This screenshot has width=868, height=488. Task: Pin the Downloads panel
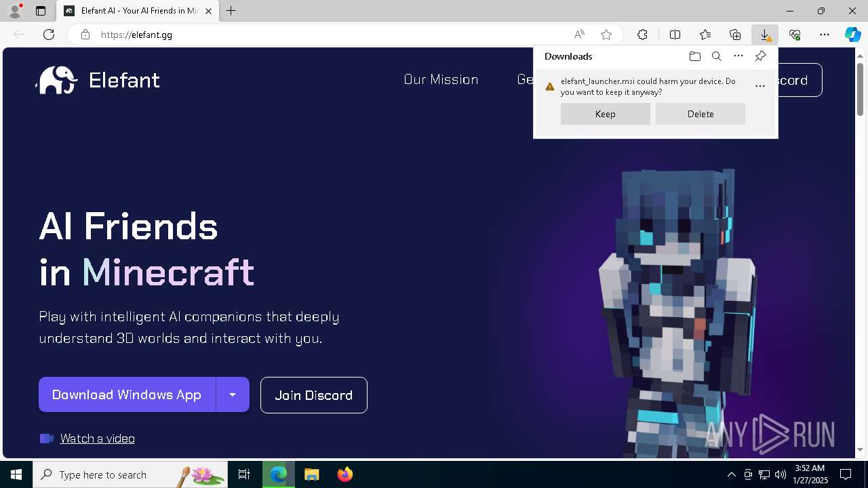point(760,56)
